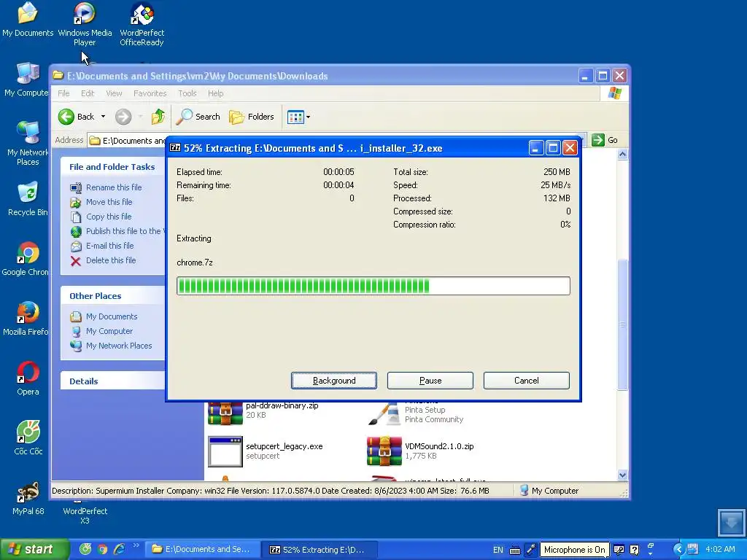747x560 pixels.
Task: Open the Opera desktop shortcut
Action: [x=28, y=378]
